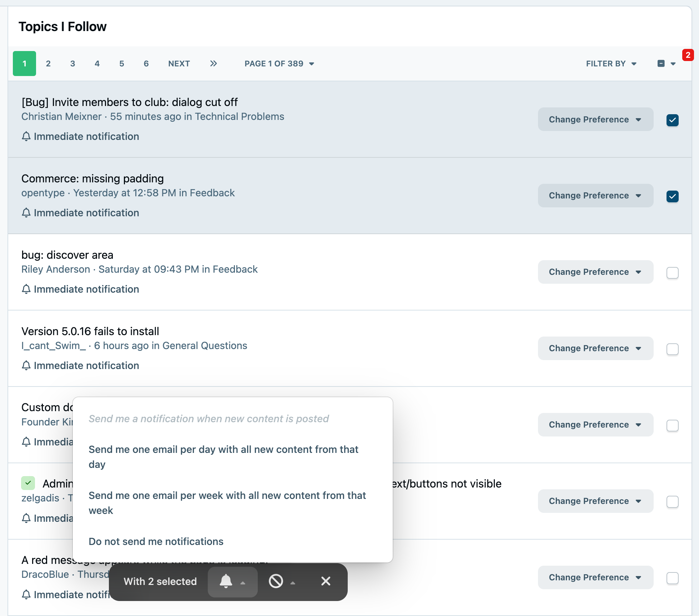The width and height of the screenshot is (699, 616).
Task: Open topic 'bug: discover area'
Action: tap(67, 255)
